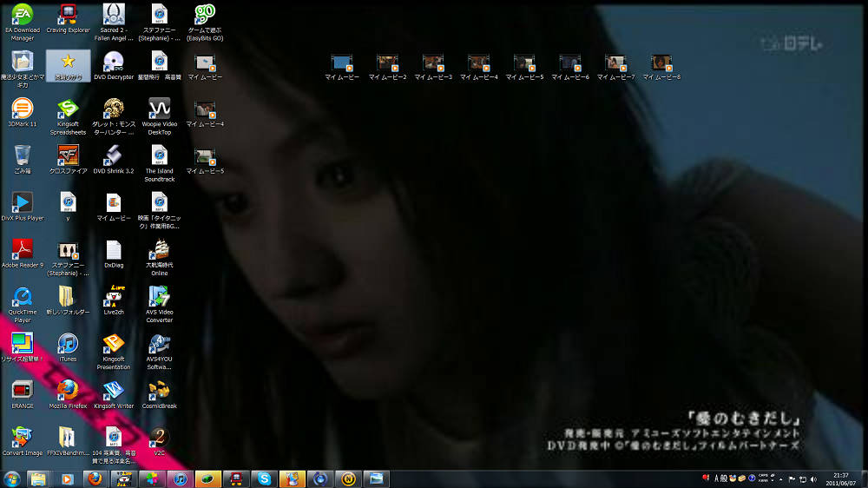Viewport: 868px width, 488px height.
Task: Show hidden system tray icons arrow
Action: click(781, 479)
